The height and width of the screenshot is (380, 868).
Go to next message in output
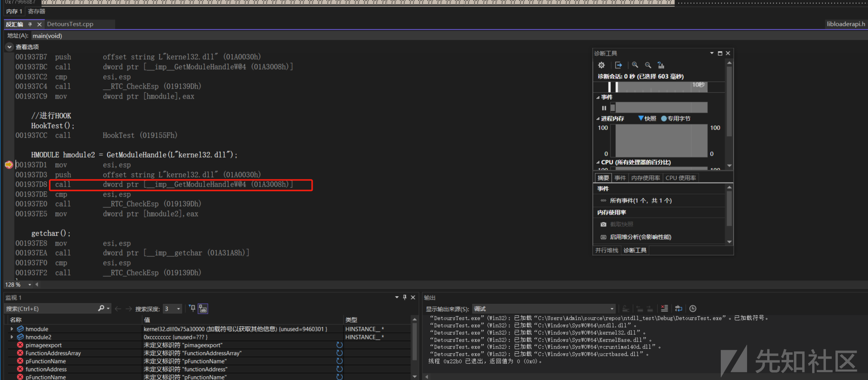click(x=650, y=309)
